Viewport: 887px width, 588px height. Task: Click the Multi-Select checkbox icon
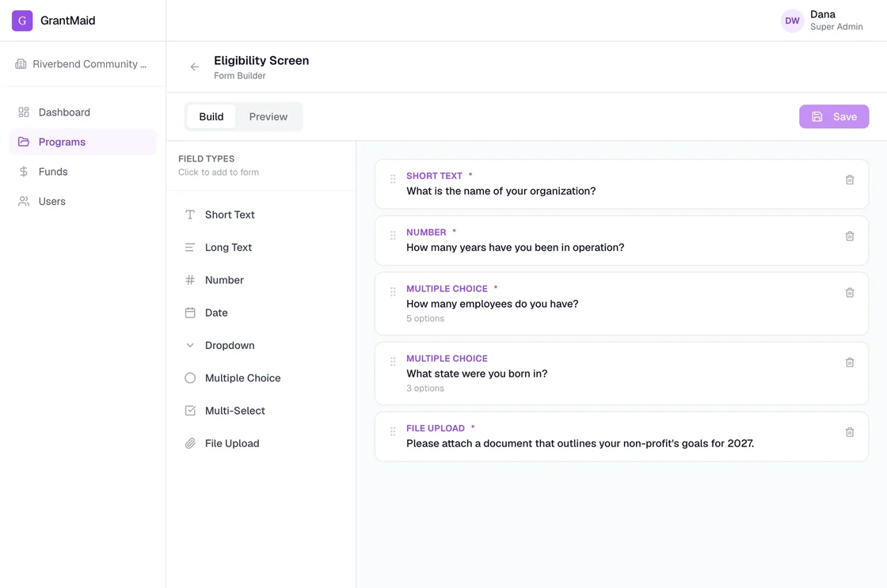click(x=190, y=411)
